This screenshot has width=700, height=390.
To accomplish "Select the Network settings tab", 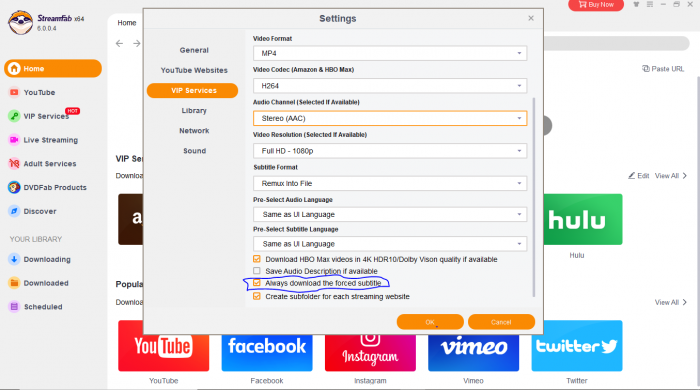I will (x=194, y=130).
